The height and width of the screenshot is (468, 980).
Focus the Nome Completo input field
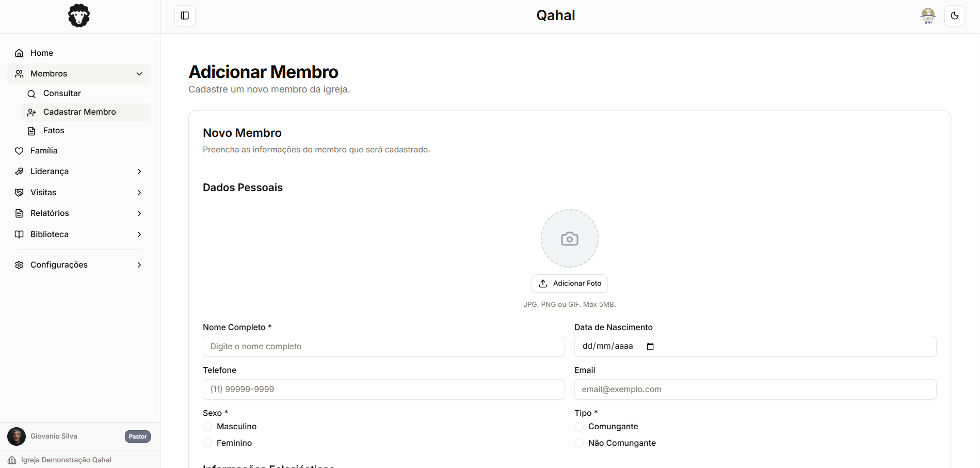[x=383, y=347]
